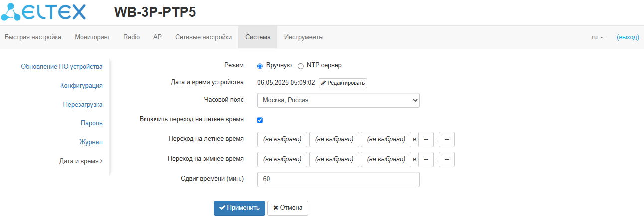This screenshot has height=219, width=644.
Task: Click the summer time hour field
Action: coord(426,139)
